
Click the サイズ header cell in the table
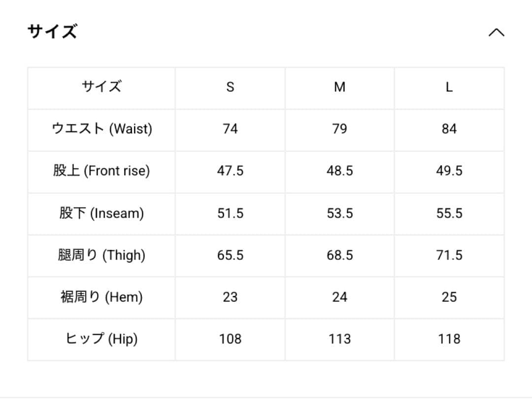tap(101, 87)
